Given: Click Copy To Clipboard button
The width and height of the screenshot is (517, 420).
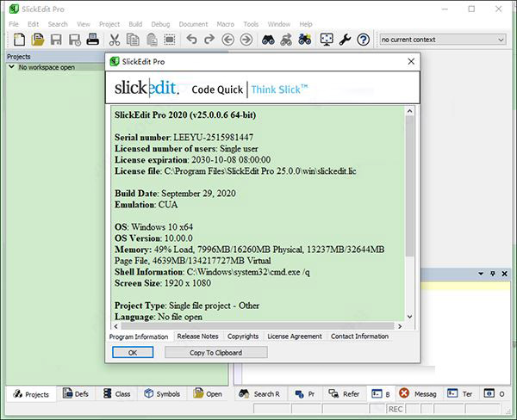Looking at the screenshot, I should coord(215,353).
